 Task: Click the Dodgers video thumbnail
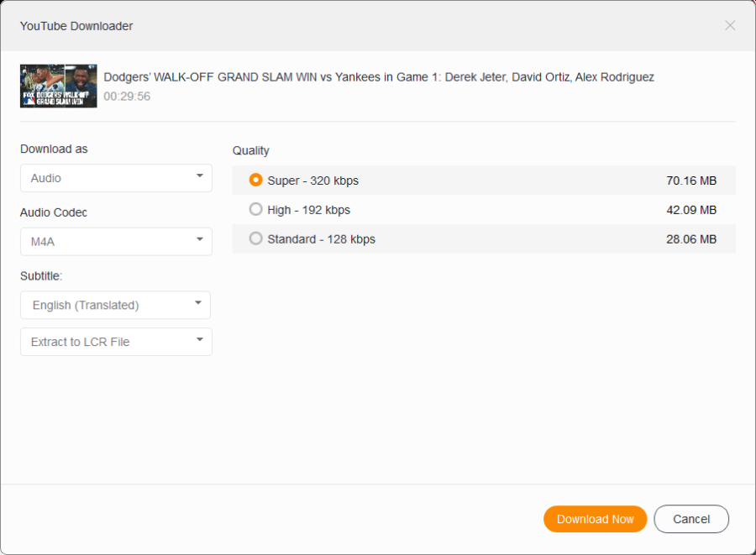pos(58,86)
